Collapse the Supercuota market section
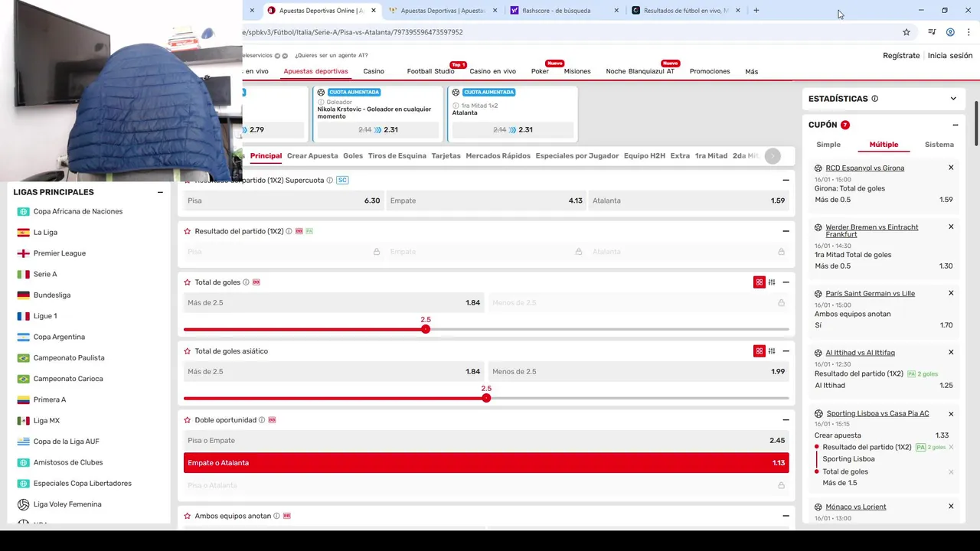 pos(786,181)
